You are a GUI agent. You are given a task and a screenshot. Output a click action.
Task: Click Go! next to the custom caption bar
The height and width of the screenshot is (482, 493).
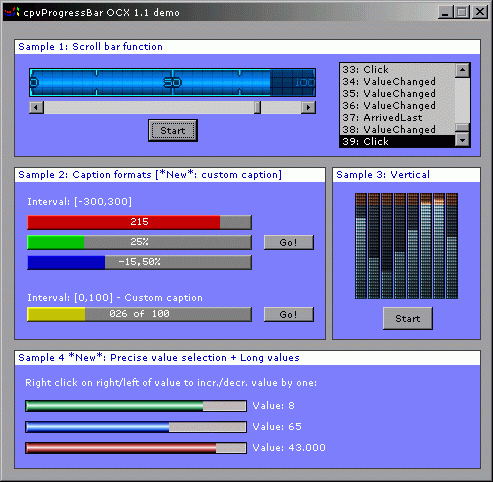(x=289, y=314)
